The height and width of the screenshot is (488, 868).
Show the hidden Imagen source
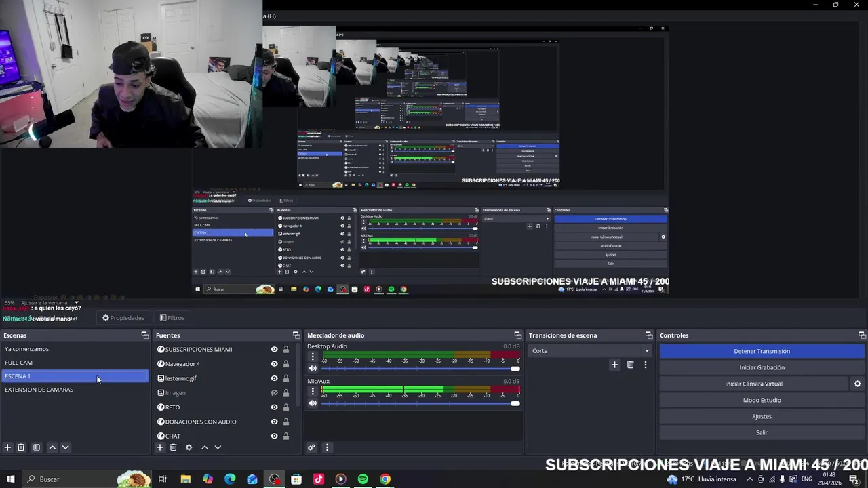tap(274, 393)
